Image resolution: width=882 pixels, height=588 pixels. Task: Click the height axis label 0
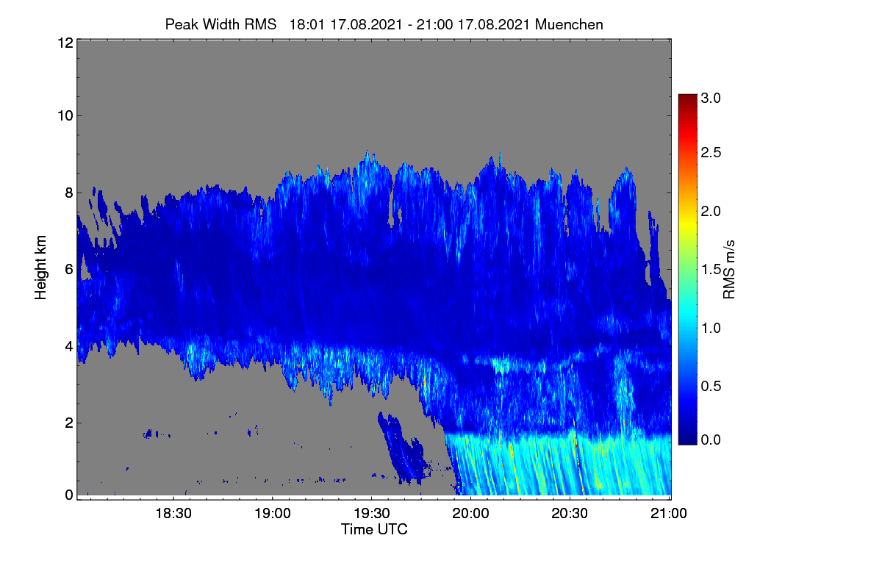(68, 495)
